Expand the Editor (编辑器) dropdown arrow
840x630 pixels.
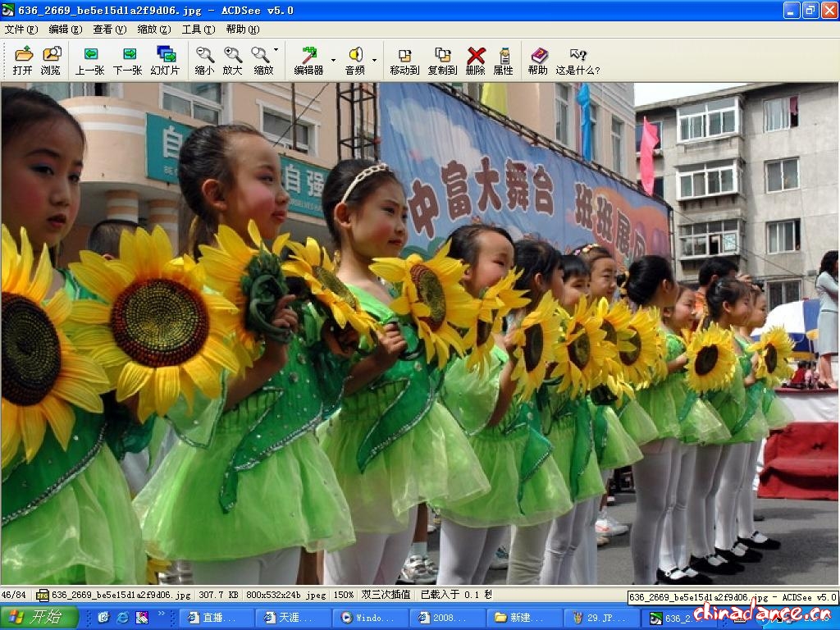point(333,60)
